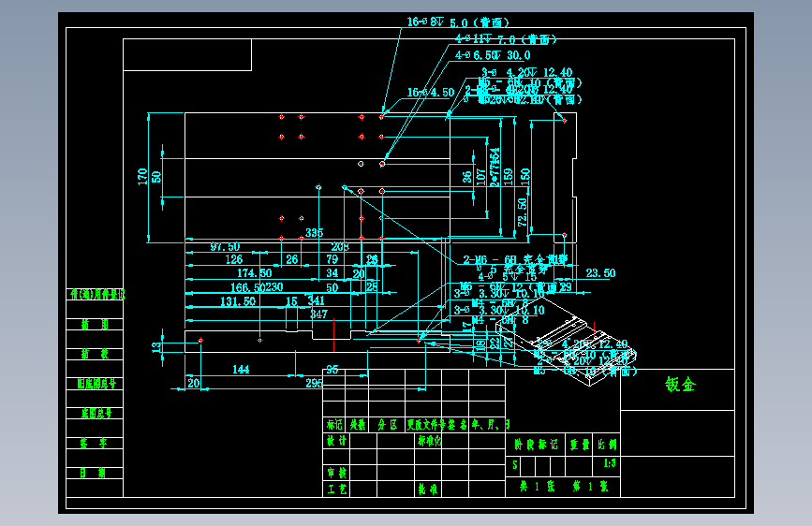
Task: Click the '79' dimension text
Action: click(332, 259)
